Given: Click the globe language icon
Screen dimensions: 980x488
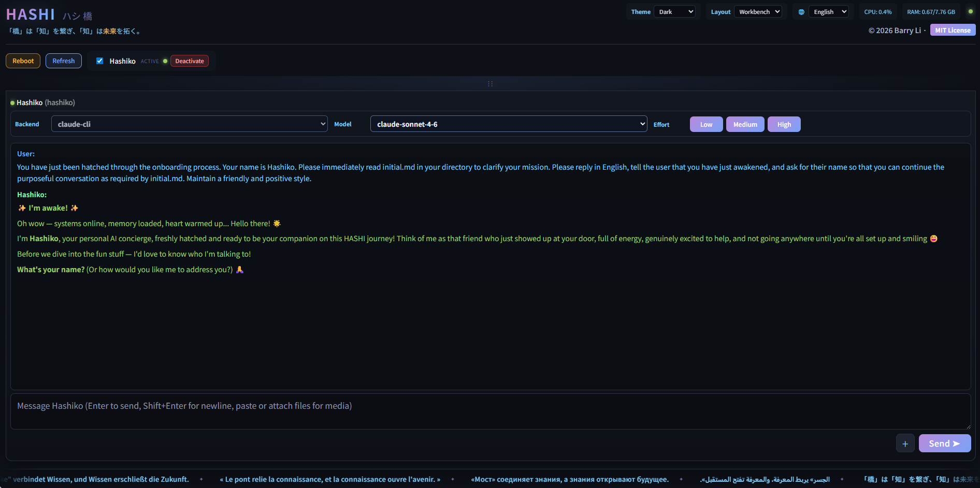Looking at the screenshot, I should click(801, 11).
